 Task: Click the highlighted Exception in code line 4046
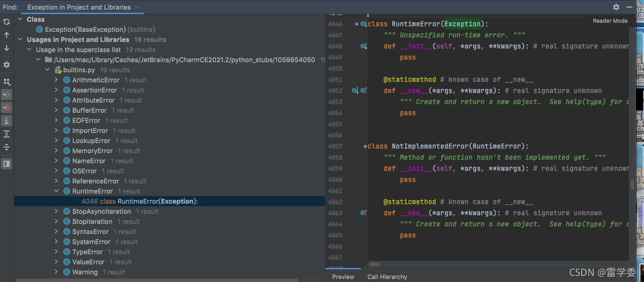tap(462, 24)
